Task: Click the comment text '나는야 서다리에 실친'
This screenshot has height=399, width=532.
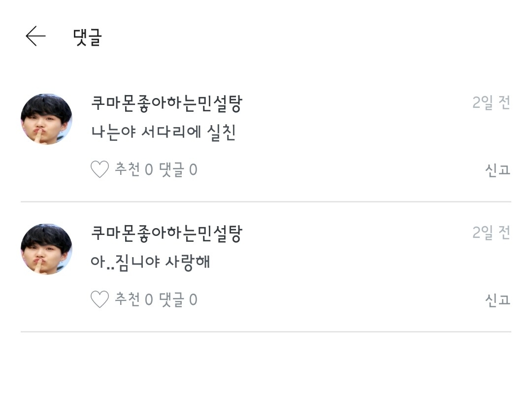Action: (x=164, y=133)
